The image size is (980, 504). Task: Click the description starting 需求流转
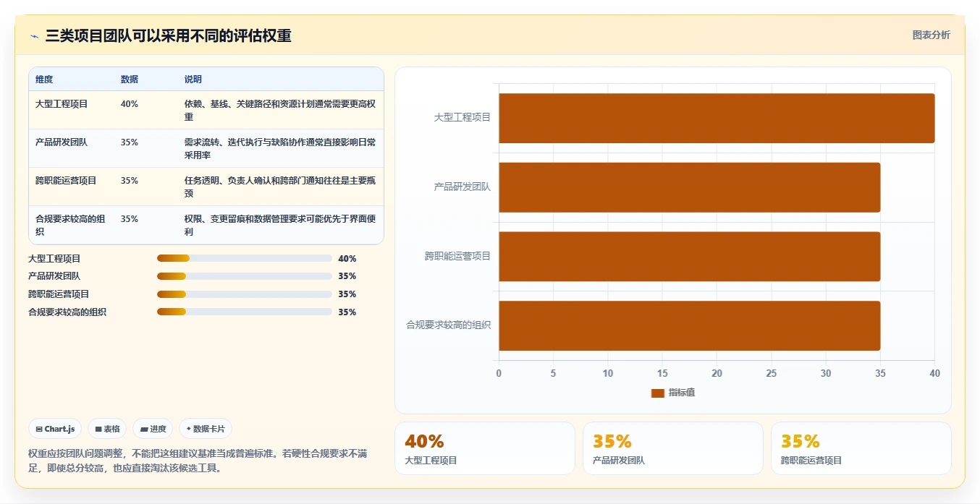pyautogui.click(x=280, y=149)
